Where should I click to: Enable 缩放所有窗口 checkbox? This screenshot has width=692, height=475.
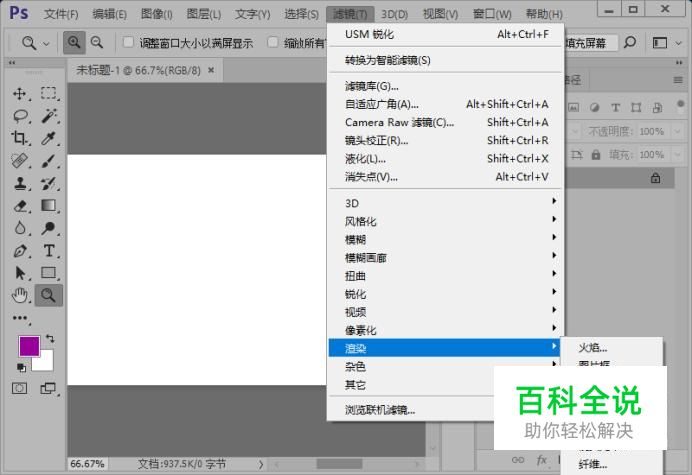click(x=273, y=42)
